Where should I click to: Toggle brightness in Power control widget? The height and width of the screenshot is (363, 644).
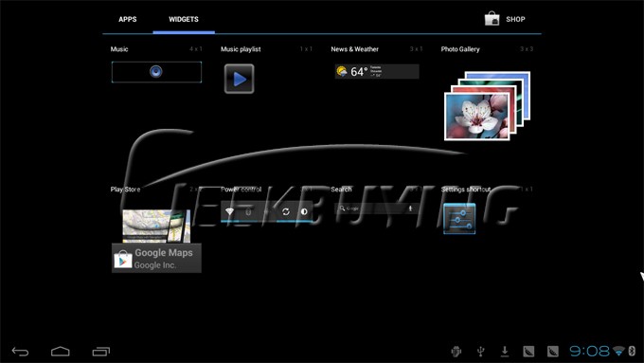pyautogui.click(x=304, y=211)
